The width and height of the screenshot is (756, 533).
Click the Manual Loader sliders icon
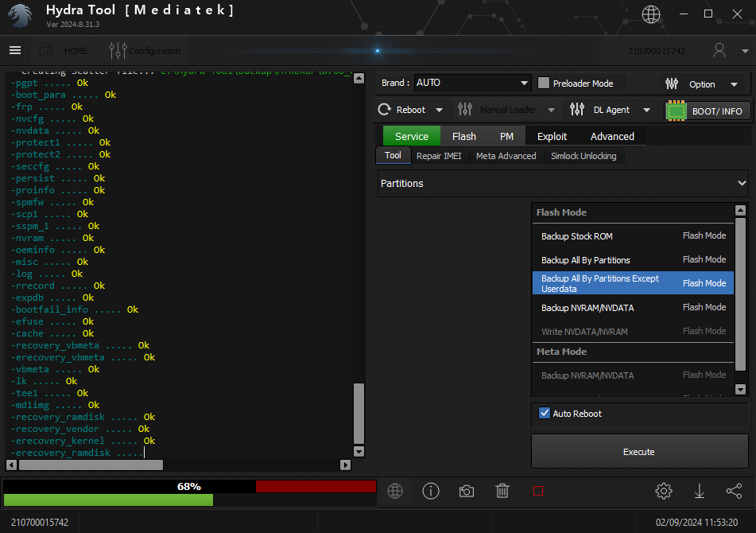click(465, 110)
